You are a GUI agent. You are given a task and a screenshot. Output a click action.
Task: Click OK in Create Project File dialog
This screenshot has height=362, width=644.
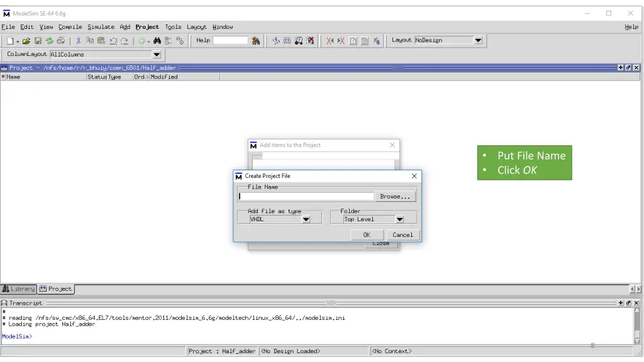(367, 235)
